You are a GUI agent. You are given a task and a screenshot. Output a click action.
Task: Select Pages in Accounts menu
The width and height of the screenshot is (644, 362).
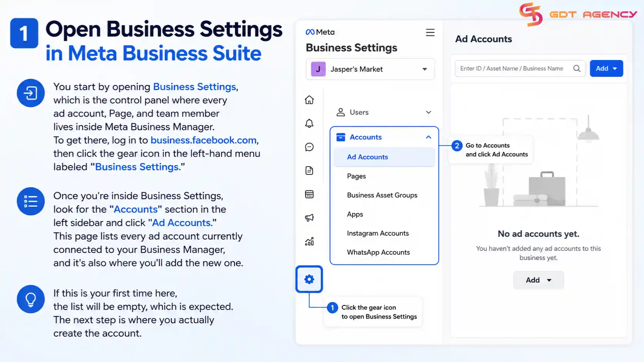click(356, 176)
